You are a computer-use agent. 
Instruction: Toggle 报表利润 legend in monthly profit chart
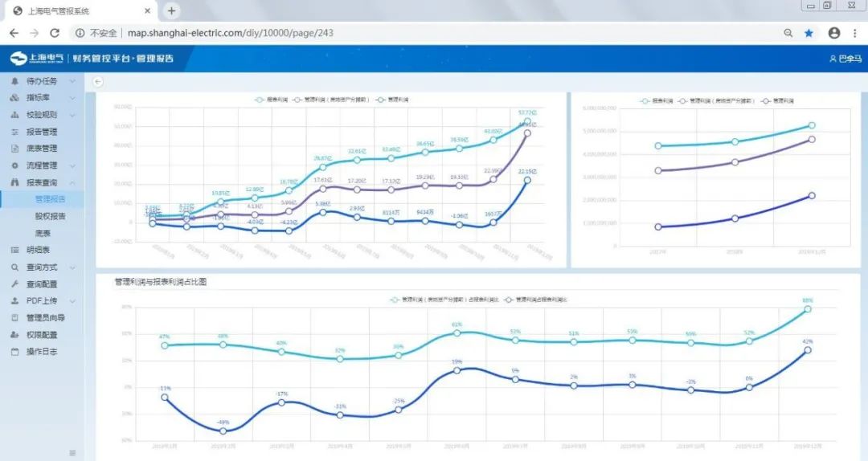[x=272, y=100]
